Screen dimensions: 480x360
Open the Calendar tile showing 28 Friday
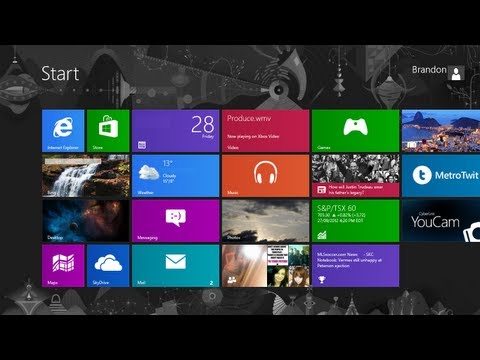coord(176,131)
